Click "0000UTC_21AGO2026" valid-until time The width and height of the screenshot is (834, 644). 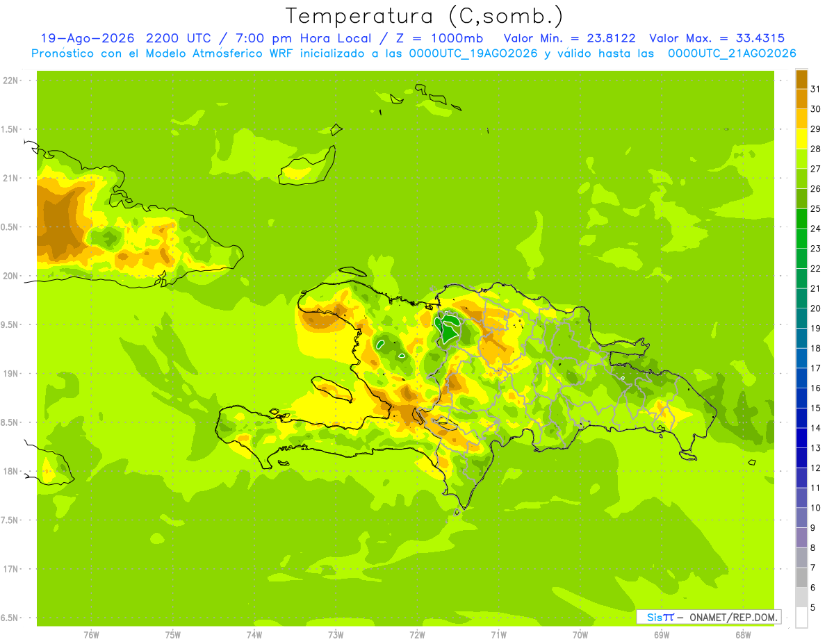pos(732,53)
